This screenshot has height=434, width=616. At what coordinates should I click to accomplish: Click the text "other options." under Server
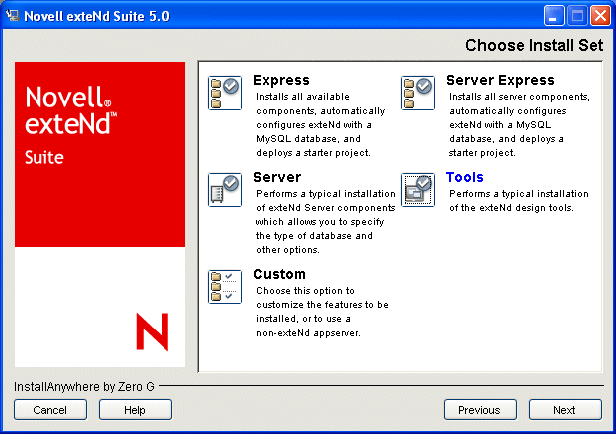pyautogui.click(x=288, y=250)
